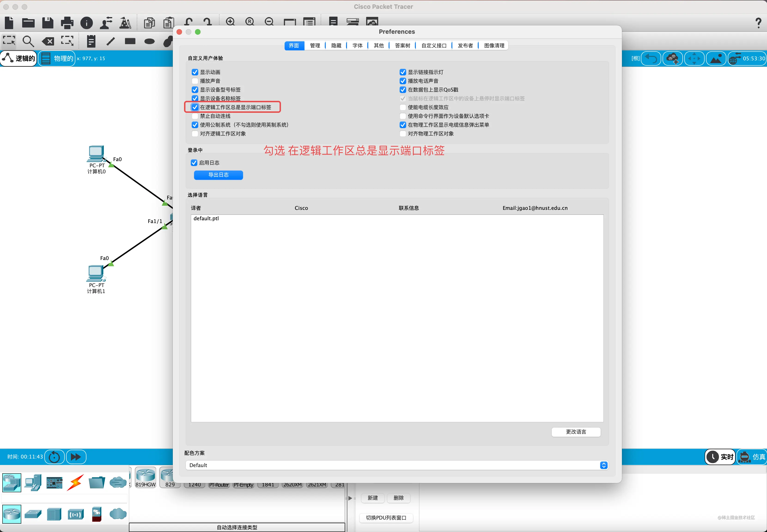Screen dimensions: 767x532
Task: Select the Connections lightning bolt icon
Action: point(75,482)
